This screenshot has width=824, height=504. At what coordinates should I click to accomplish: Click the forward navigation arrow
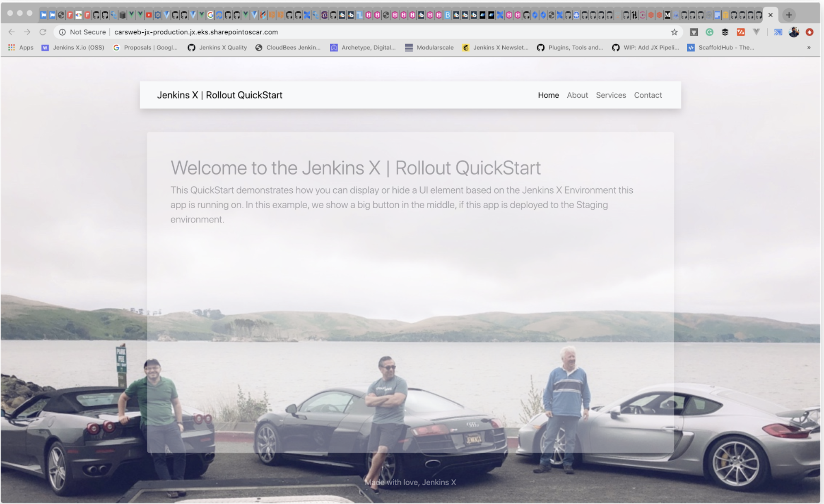tap(27, 32)
